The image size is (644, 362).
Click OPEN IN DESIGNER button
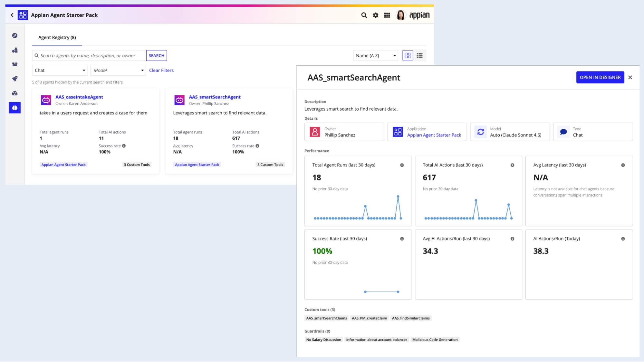pos(600,77)
